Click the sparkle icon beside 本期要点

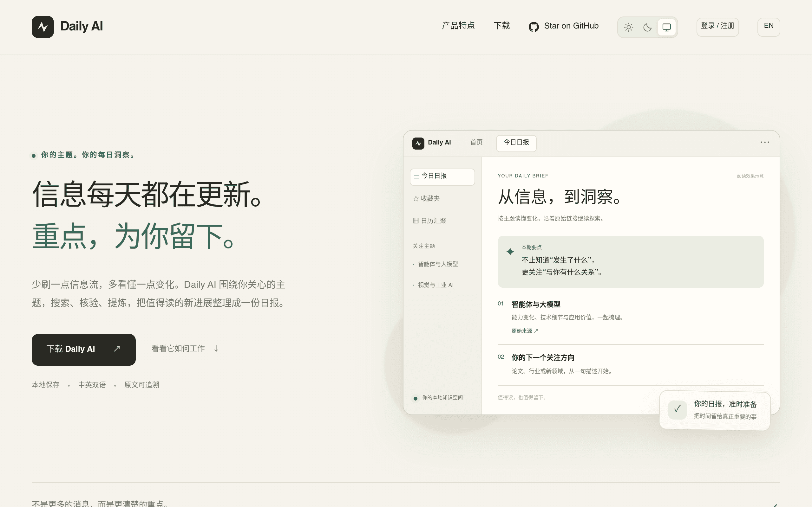point(510,252)
